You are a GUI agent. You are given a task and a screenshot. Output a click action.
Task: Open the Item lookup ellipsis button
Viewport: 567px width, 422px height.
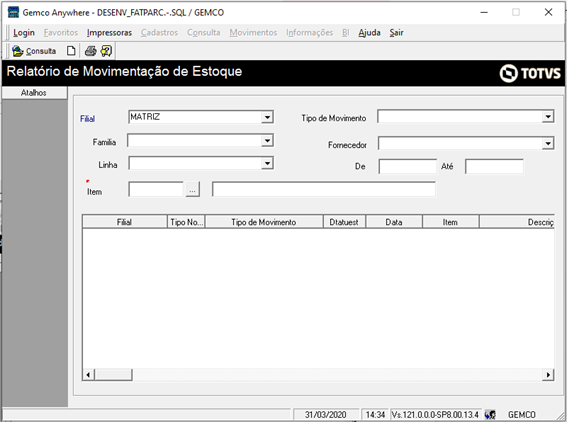(x=193, y=189)
